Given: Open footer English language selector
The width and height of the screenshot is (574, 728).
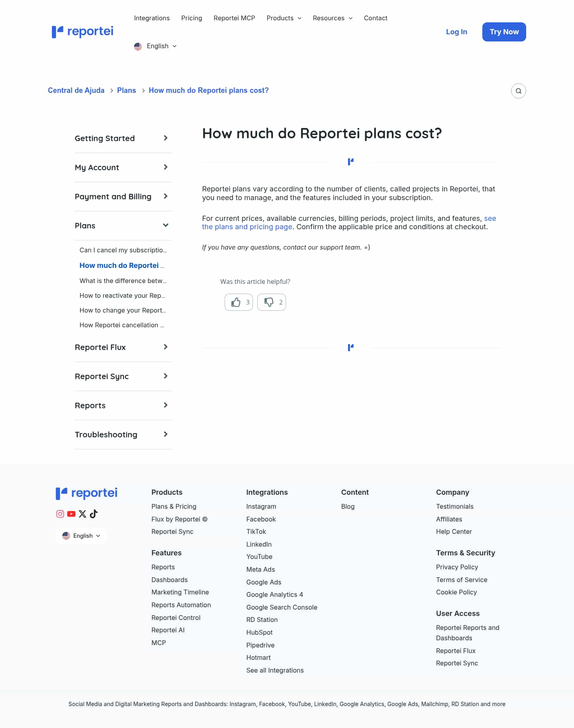Looking at the screenshot, I should click(x=81, y=536).
